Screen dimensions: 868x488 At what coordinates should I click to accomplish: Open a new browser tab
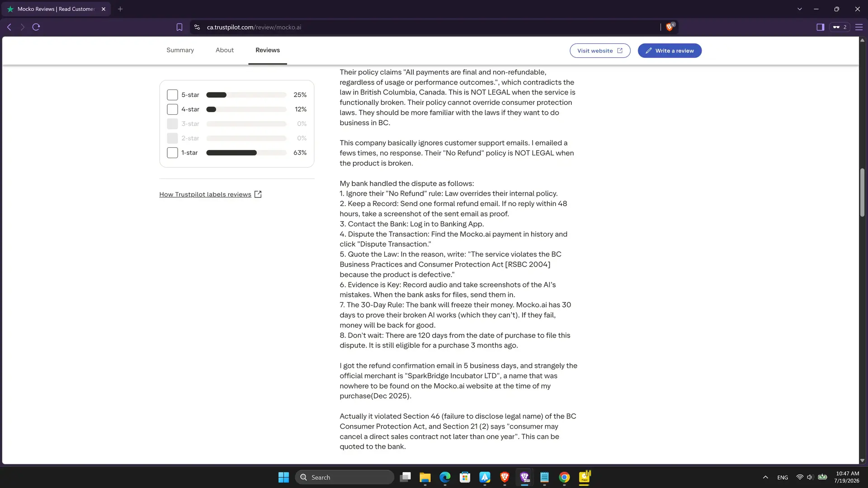[x=120, y=9]
